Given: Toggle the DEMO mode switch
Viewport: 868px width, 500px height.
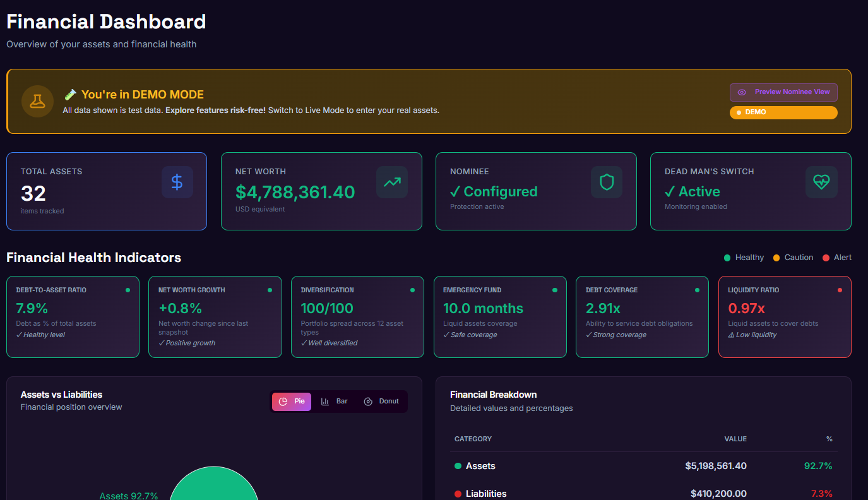Looking at the screenshot, I should pos(783,112).
